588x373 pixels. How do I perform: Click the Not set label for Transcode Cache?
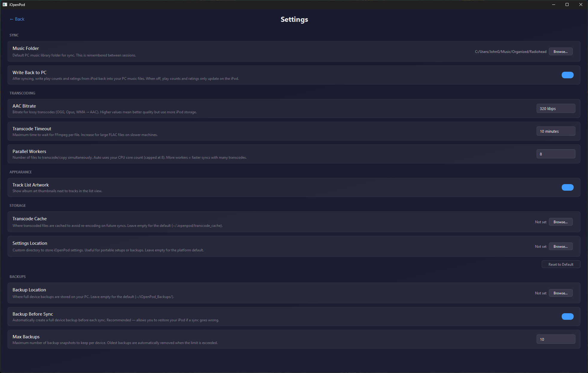click(x=540, y=222)
